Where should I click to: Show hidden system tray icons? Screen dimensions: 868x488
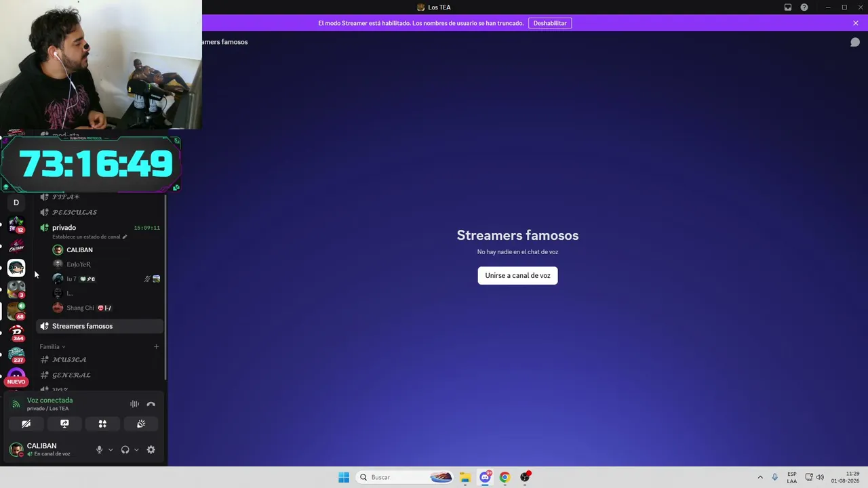tap(760, 477)
